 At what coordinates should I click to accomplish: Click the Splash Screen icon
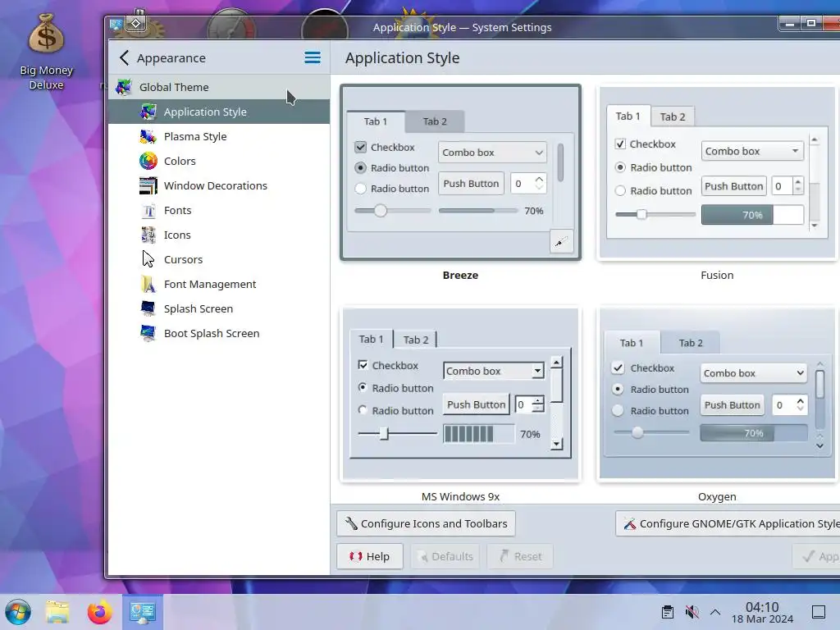pyautogui.click(x=148, y=308)
